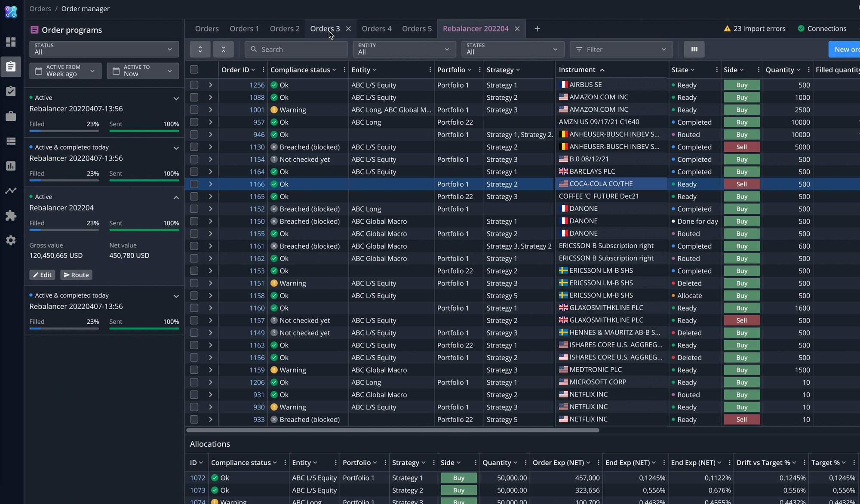Click the Filled 23% progress bar
Viewport: 860px width, 504px height.
click(64, 230)
